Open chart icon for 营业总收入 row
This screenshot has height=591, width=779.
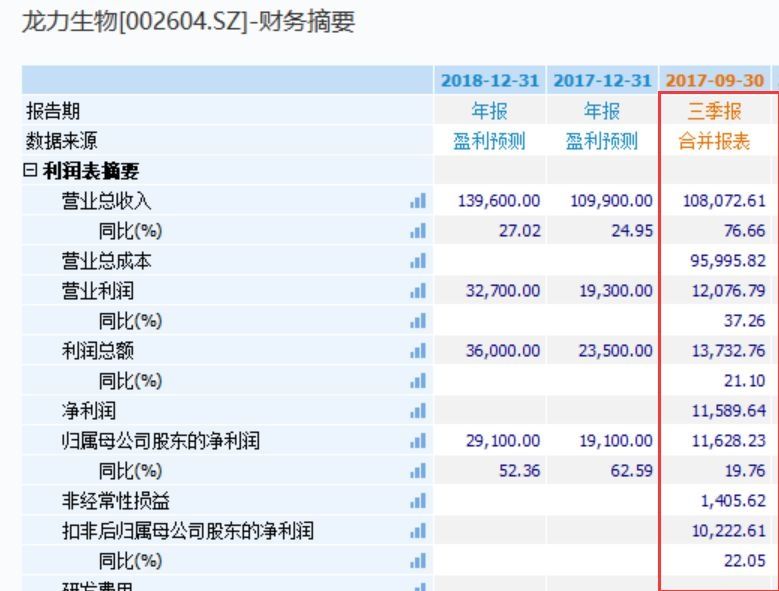pos(418,201)
